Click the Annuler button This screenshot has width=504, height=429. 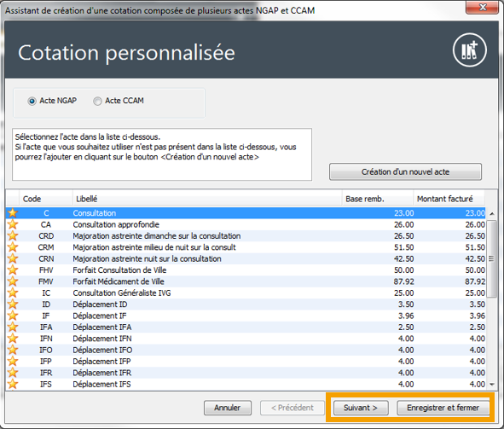pos(228,408)
